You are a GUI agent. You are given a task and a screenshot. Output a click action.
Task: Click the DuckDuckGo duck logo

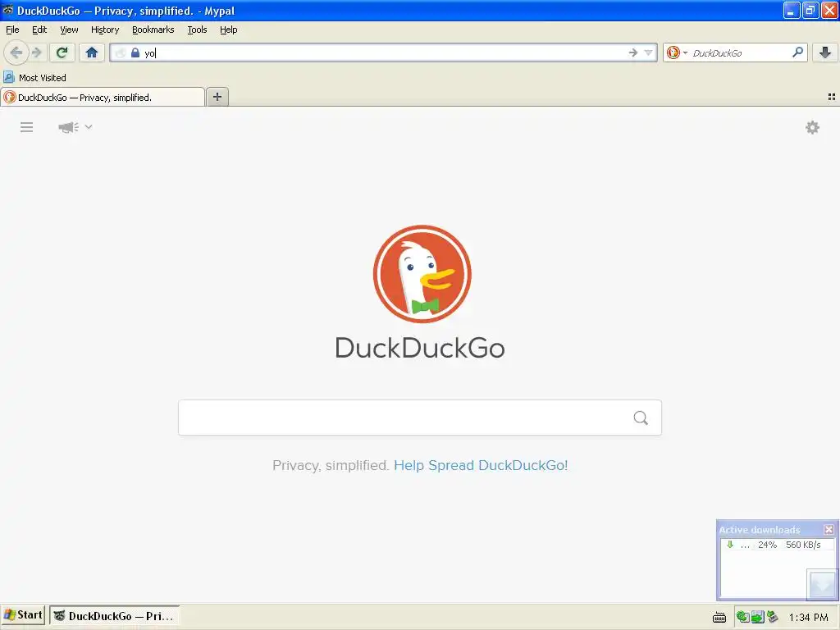coord(422,274)
